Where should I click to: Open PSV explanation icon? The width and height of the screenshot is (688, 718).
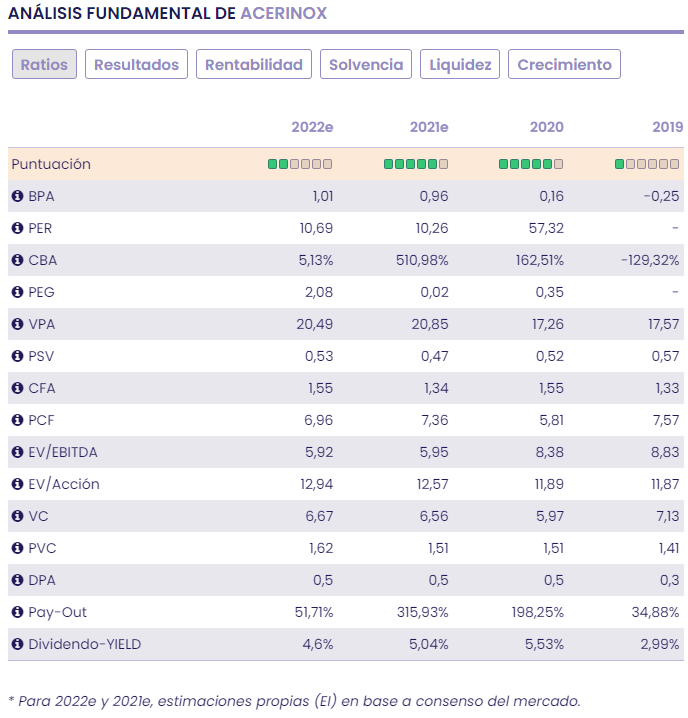[17, 356]
